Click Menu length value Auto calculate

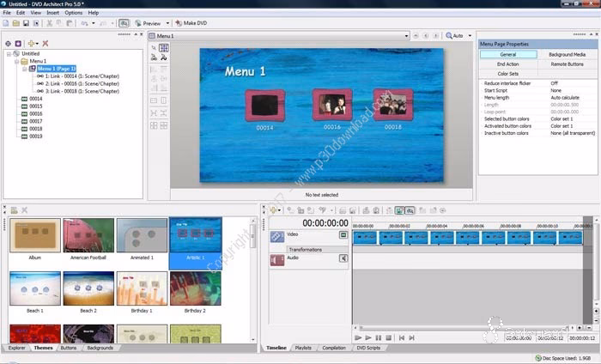tap(565, 98)
